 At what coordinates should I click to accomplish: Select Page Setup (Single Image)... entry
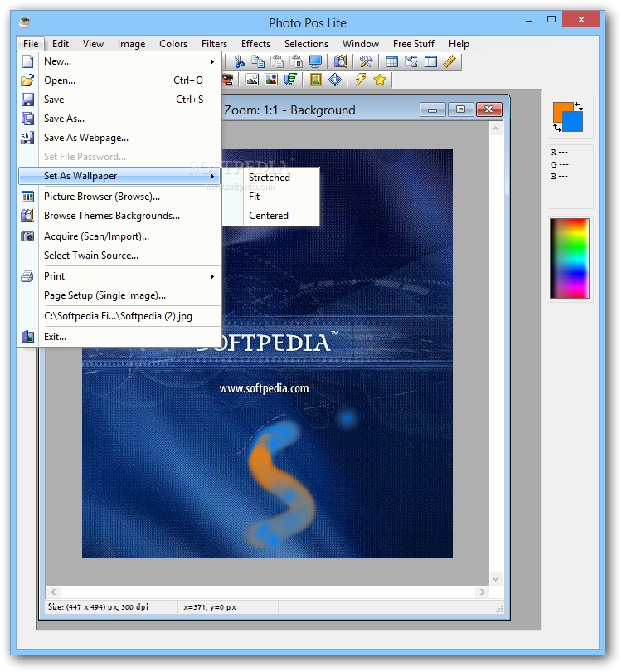[x=119, y=295]
